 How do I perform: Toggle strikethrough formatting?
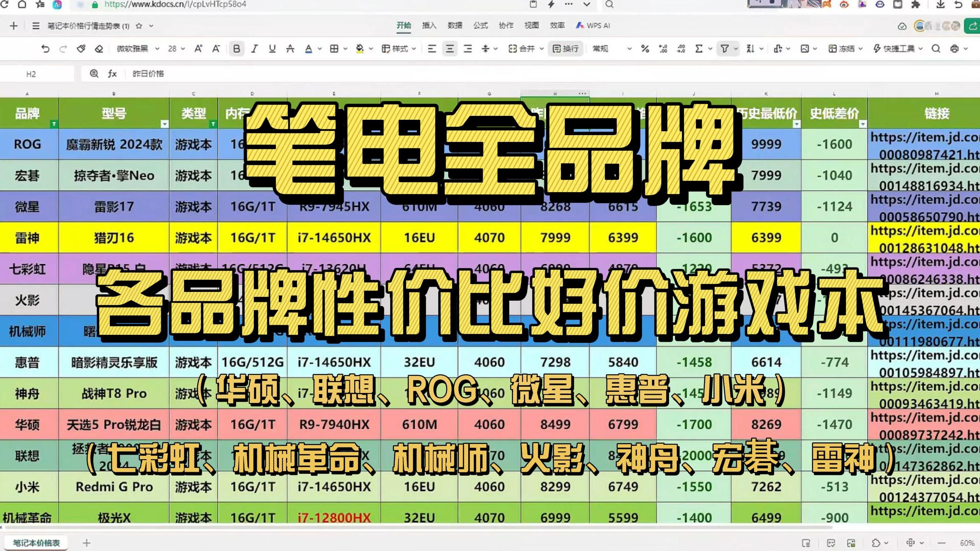[290, 49]
